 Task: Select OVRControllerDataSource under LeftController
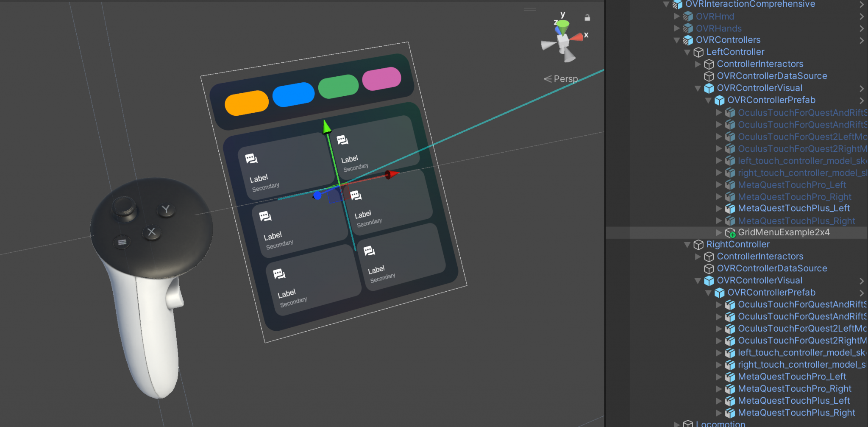[772, 76]
